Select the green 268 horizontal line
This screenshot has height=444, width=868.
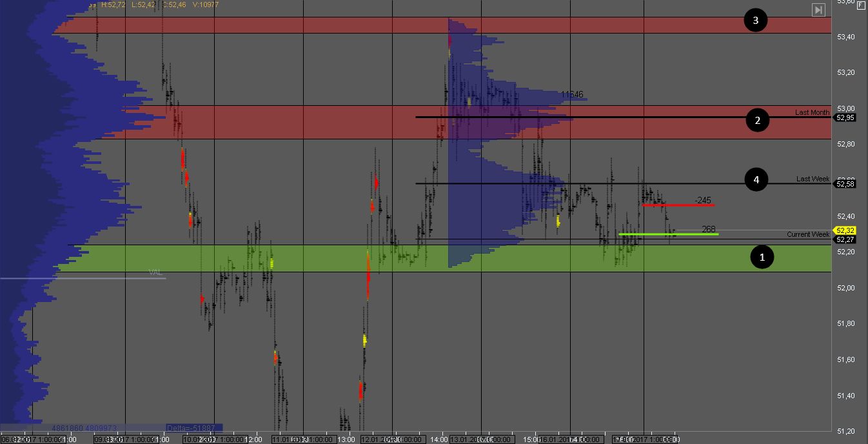(x=668, y=234)
